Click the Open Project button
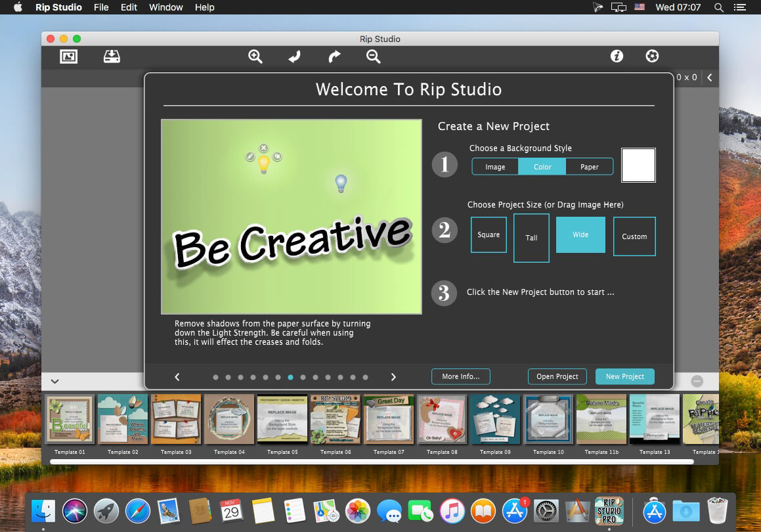Image resolution: width=761 pixels, height=532 pixels. tap(557, 376)
